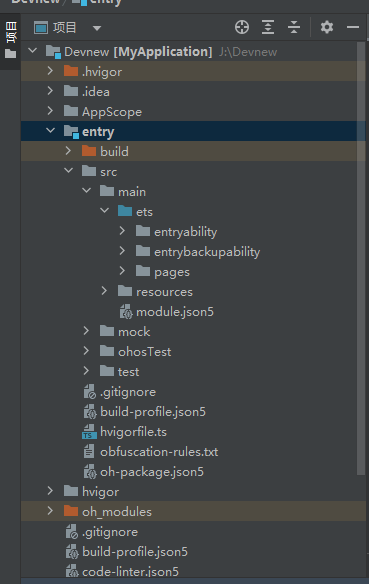Select the module.json5 file icon
Viewport: 369px width, 584px height.
click(x=126, y=312)
